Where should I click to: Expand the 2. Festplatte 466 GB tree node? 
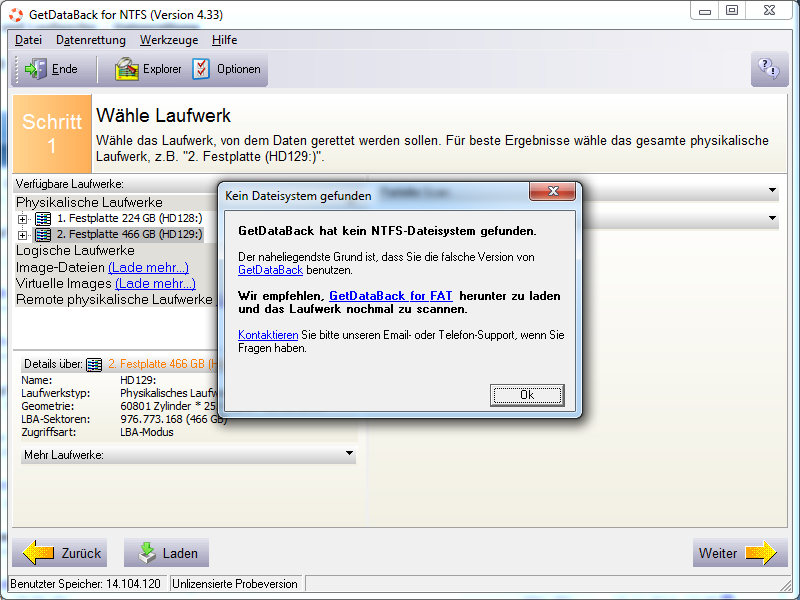coord(22,235)
